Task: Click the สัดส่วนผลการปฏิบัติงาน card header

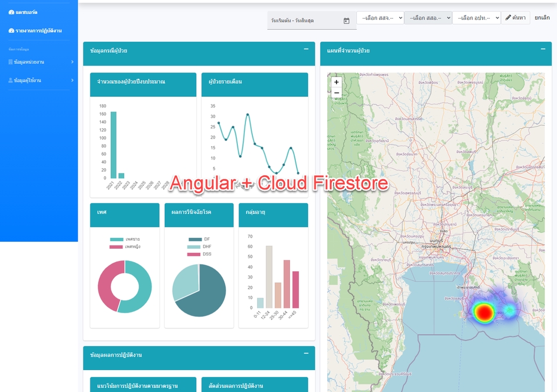Action: click(x=255, y=385)
